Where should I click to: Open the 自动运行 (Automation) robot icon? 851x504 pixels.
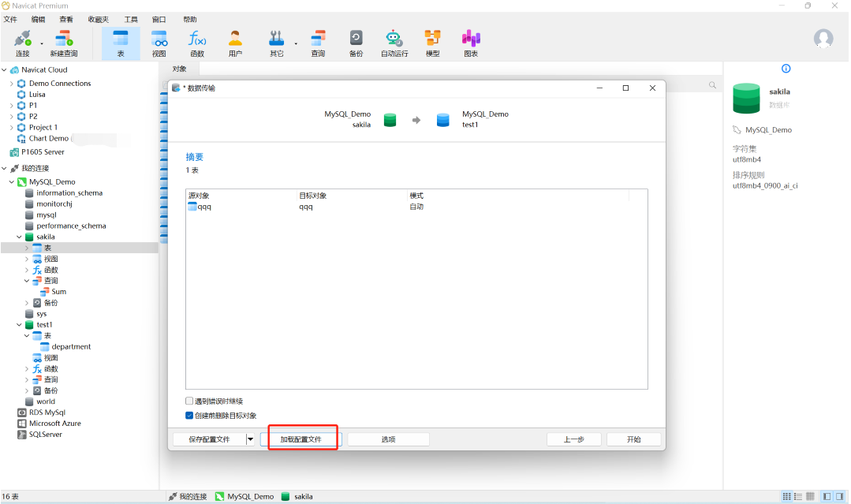394,43
